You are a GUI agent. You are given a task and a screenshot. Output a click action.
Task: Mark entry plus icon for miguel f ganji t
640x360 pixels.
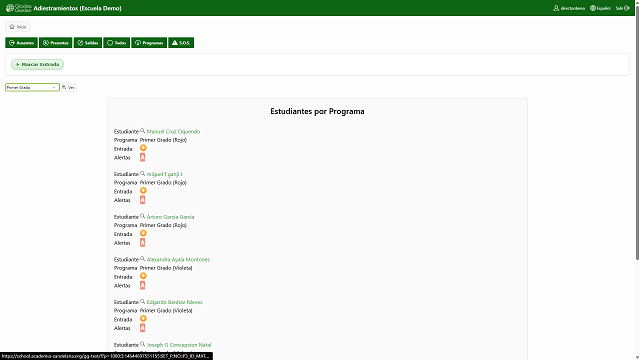point(143,191)
